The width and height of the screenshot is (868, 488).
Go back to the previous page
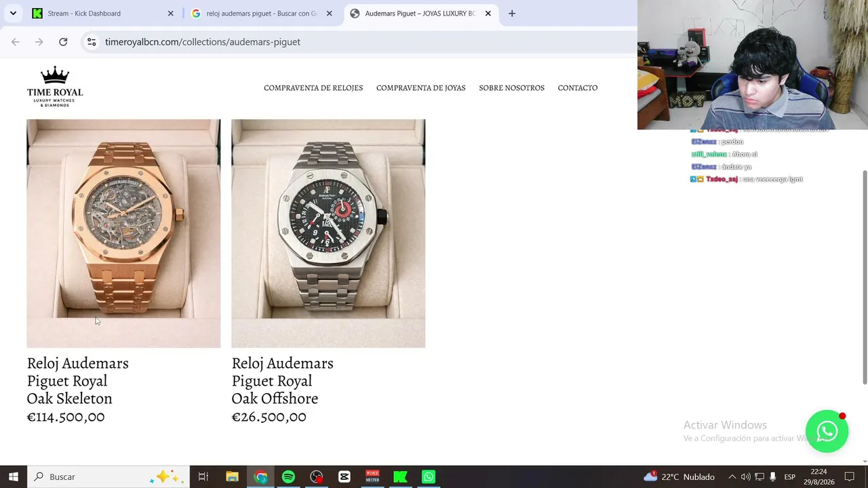[16, 42]
